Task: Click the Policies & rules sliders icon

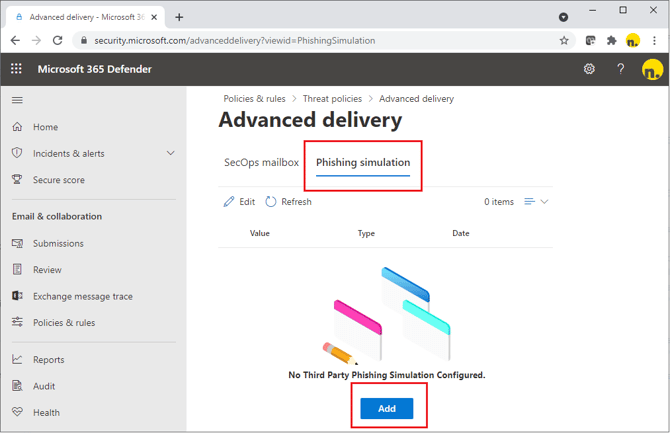Action: click(17, 322)
